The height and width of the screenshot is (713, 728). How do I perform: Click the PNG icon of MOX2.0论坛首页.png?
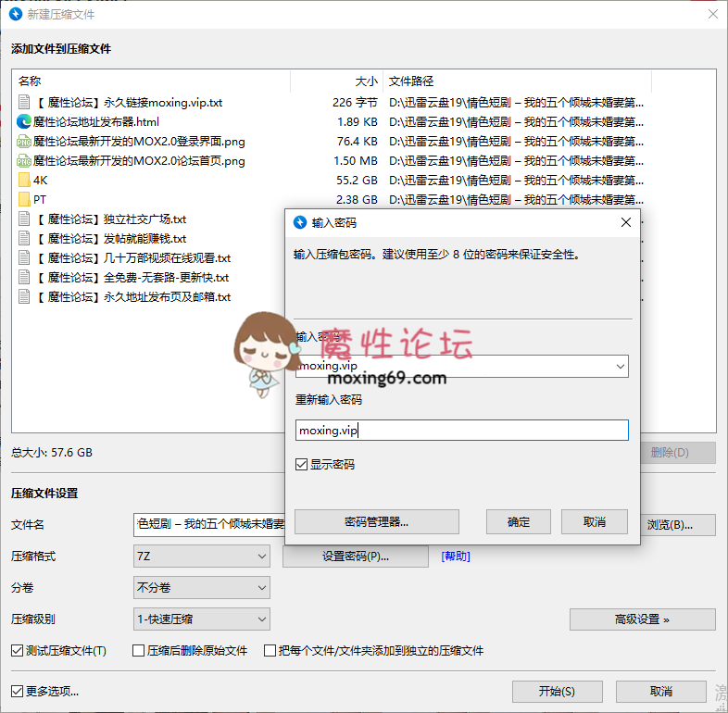[x=24, y=160]
